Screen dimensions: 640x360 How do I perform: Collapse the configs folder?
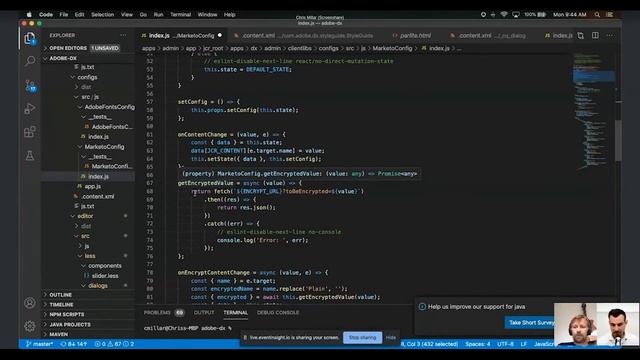pos(87,77)
